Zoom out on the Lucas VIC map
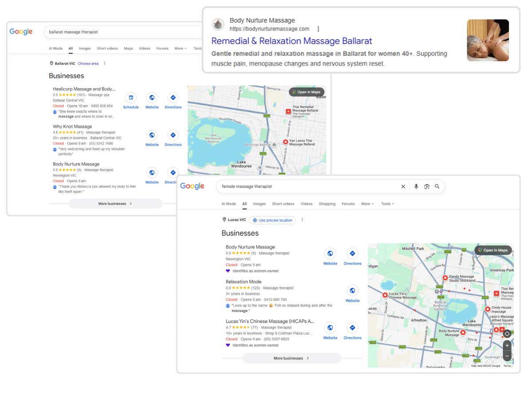 coord(507,356)
